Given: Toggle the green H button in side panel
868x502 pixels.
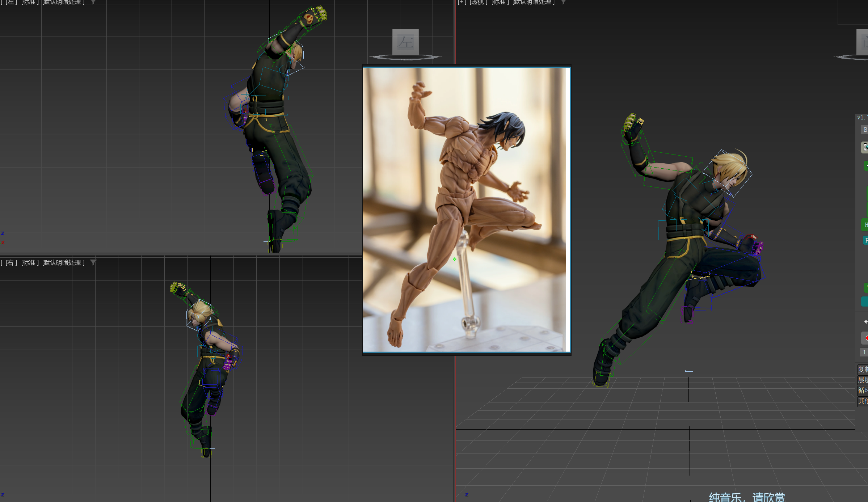Looking at the screenshot, I should 865,225.
